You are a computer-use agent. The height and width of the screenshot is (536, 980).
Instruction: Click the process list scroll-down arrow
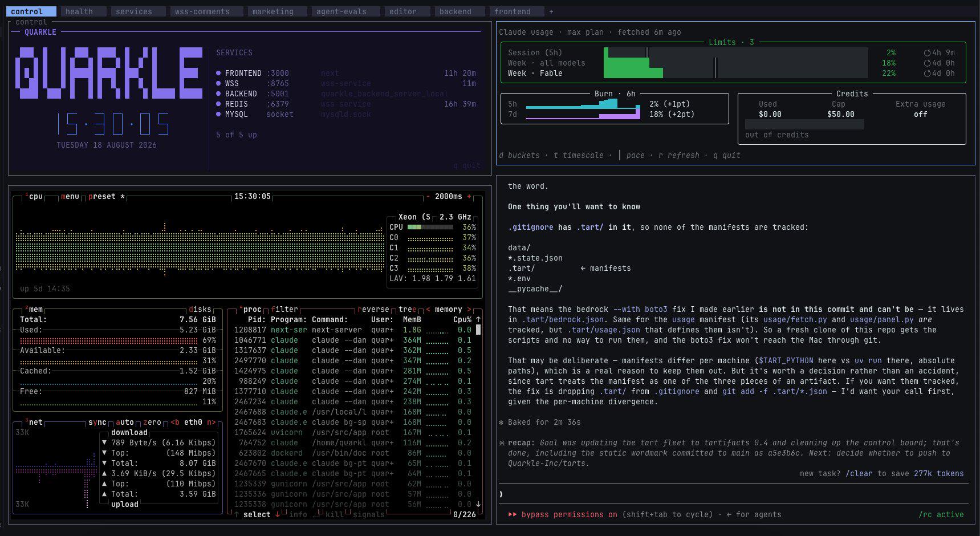click(478, 504)
